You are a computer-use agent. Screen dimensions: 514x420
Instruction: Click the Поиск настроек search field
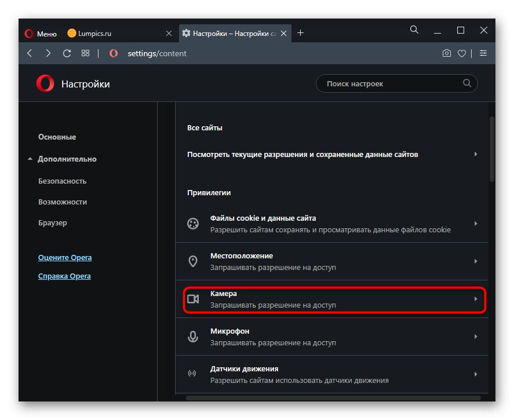392,83
